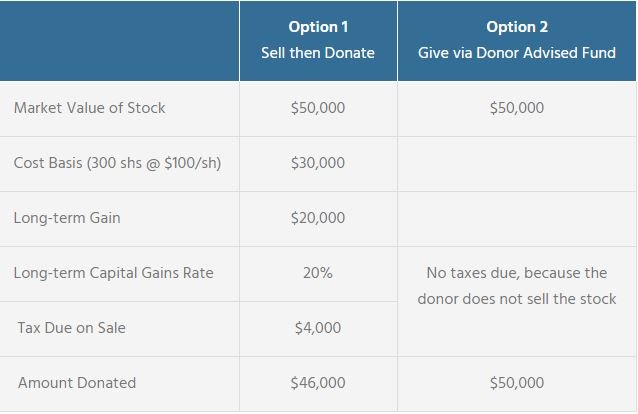
Task: Click the empty Option 2 cost basis cell
Action: tap(517, 164)
